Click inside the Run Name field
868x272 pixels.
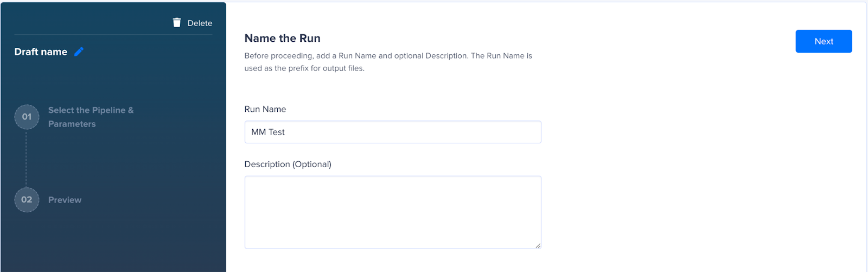click(393, 132)
